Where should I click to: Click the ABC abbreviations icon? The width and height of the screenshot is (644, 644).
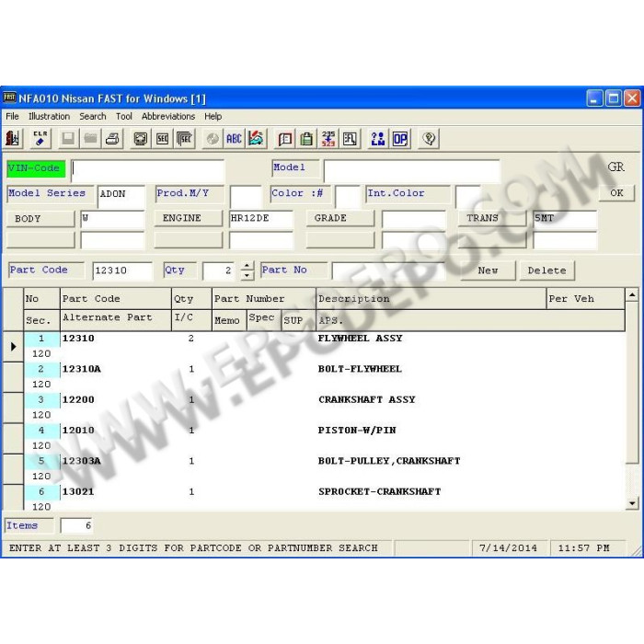tap(234, 139)
